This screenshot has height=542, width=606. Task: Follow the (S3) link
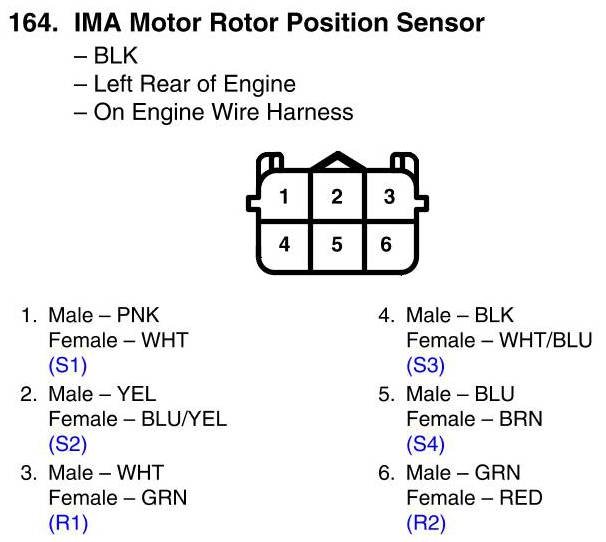(425, 366)
